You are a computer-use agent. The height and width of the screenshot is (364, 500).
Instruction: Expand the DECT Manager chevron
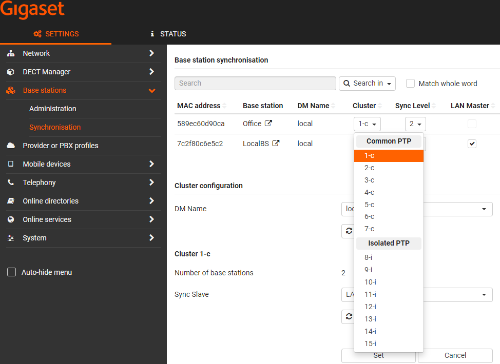(152, 72)
